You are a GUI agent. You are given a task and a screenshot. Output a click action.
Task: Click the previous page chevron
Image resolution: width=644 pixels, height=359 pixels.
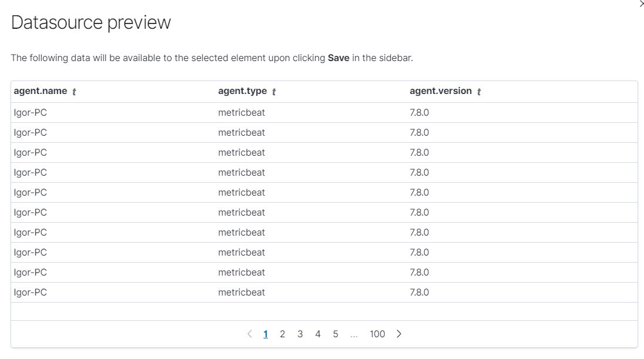click(x=249, y=334)
